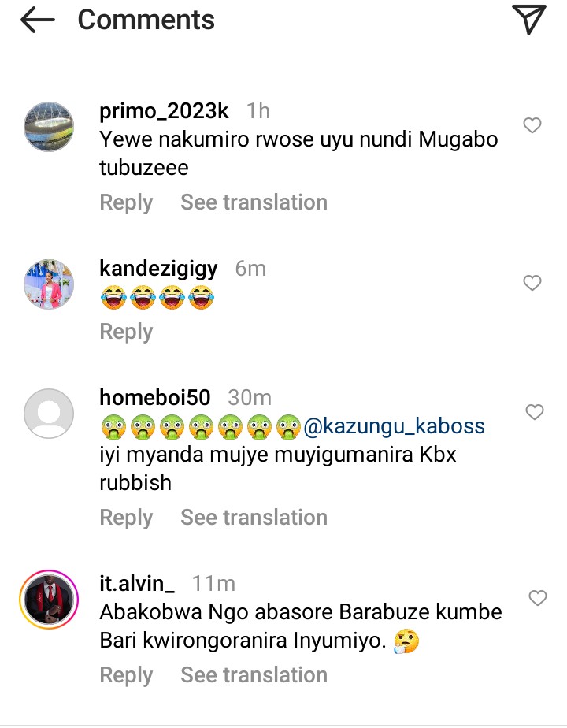See translation of primo_2023k's comment
Viewport: 567px width, 728px height.
[254, 202]
